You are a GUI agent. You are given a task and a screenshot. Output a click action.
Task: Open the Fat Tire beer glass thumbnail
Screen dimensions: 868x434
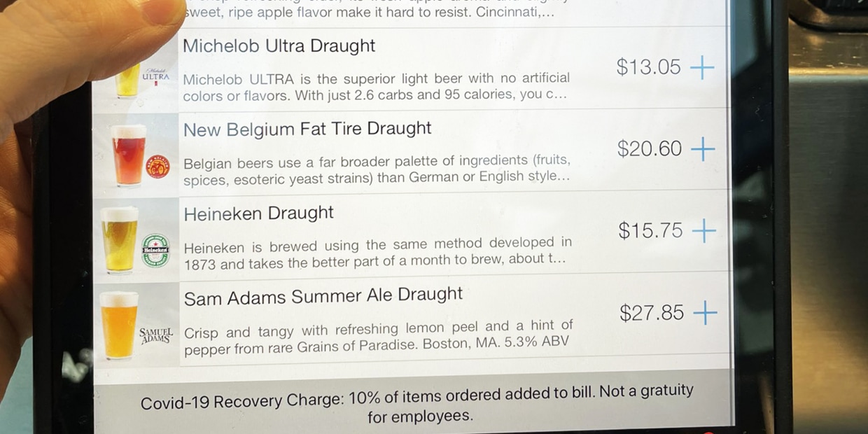(x=128, y=155)
